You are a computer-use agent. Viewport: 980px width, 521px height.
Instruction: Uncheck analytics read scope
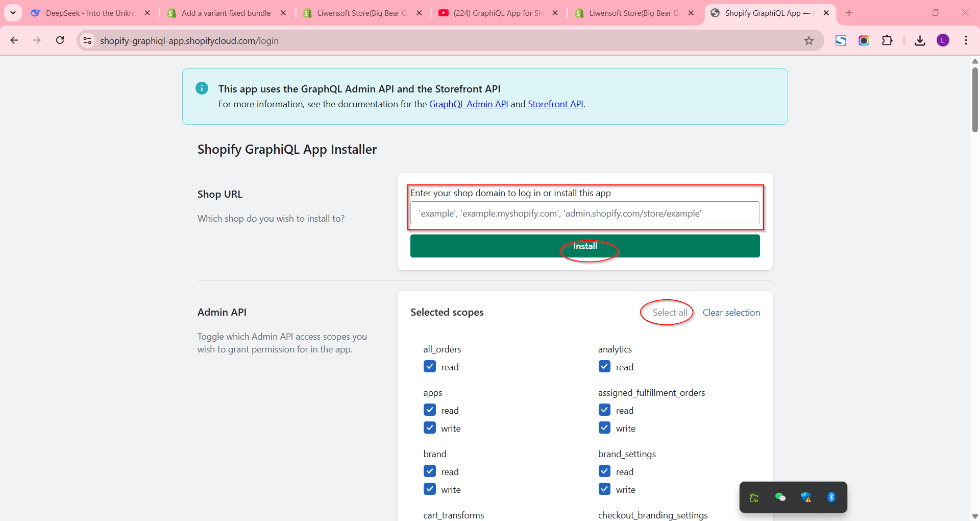[604, 367]
